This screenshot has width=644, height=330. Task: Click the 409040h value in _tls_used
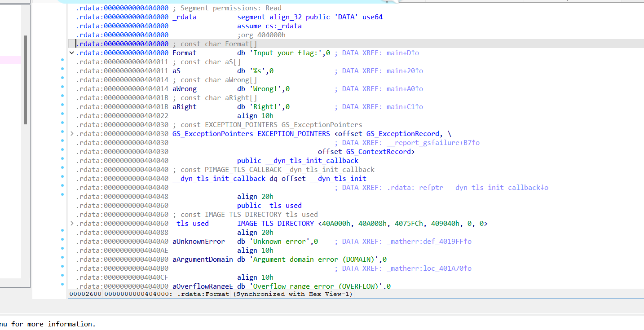point(445,224)
